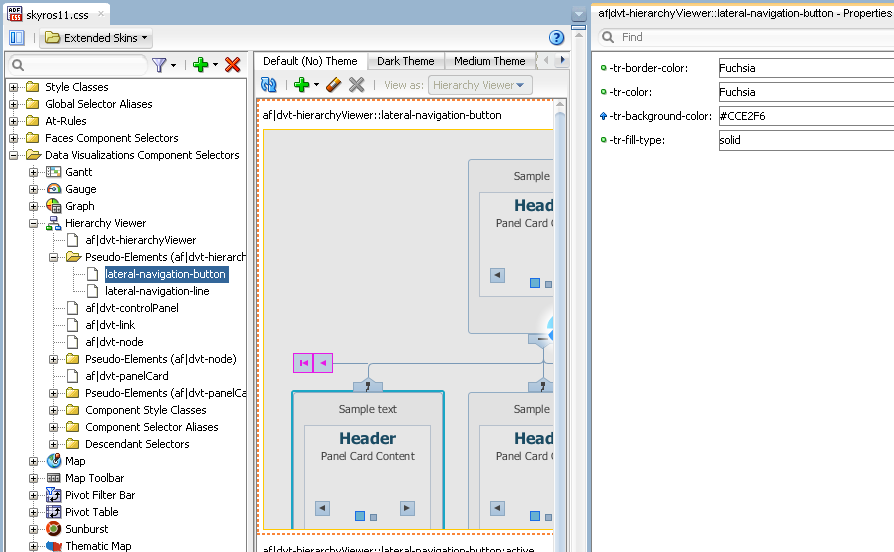Image resolution: width=894 pixels, height=552 pixels.
Task: Switch to the Medium Theme tab
Action: tap(489, 61)
